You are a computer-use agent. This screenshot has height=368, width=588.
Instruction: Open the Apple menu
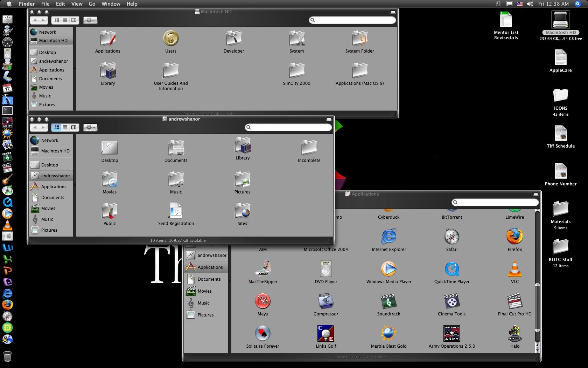click(9, 4)
